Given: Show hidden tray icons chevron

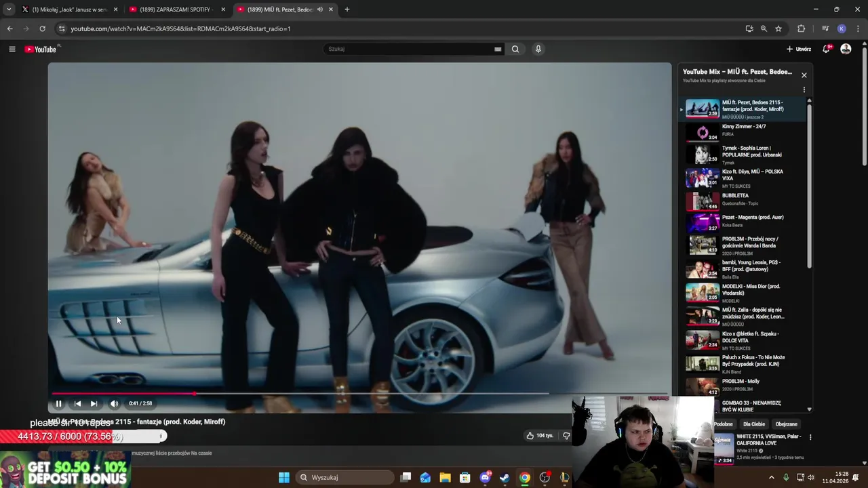Looking at the screenshot, I should click(771, 477).
